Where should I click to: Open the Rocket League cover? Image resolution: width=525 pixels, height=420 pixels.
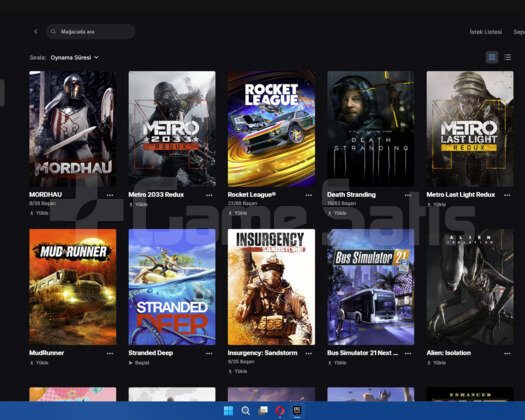271,129
